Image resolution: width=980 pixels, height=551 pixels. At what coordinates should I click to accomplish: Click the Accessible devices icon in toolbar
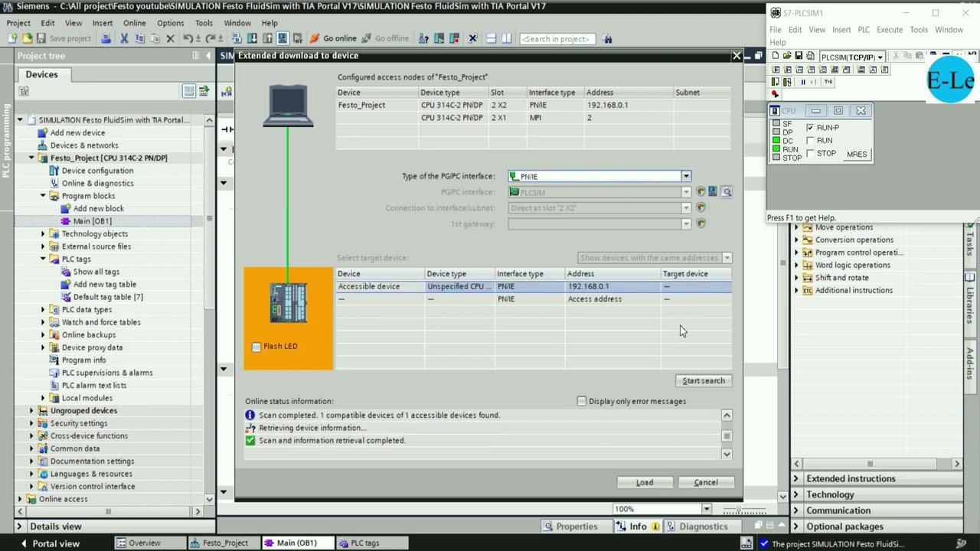423,38
